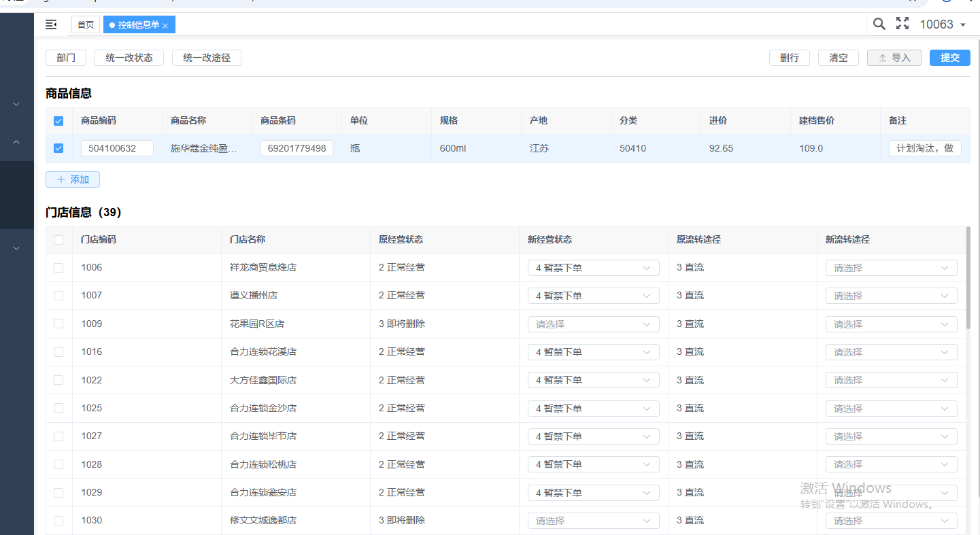Check the store 1006 row checkbox
The height and width of the screenshot is (535, 980).
click(x=58, y=268)
